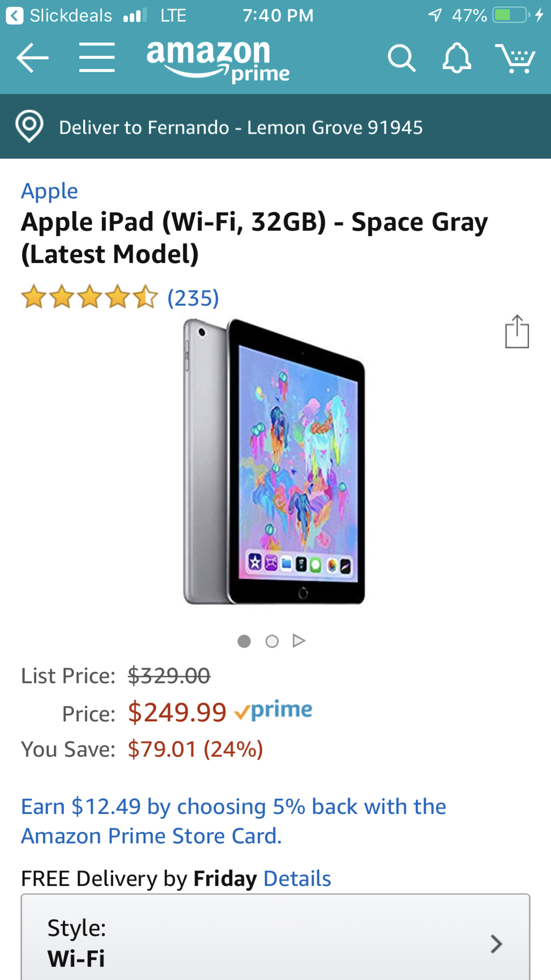Image resolution: width=551 pixels, height=980 pixels.
Task: Tap the iPad product image
Action: (275, 461)
